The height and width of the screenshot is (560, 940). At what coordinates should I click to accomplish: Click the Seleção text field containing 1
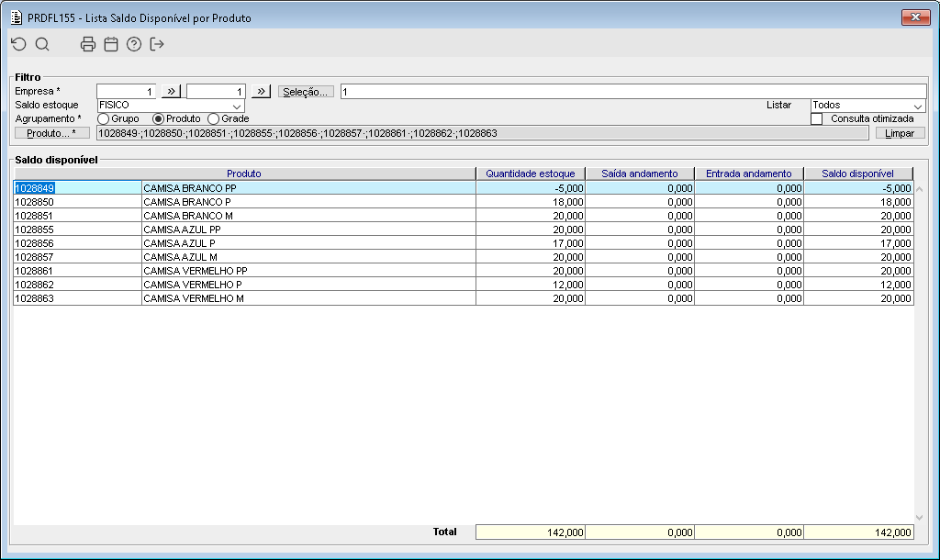pos(633,92)
